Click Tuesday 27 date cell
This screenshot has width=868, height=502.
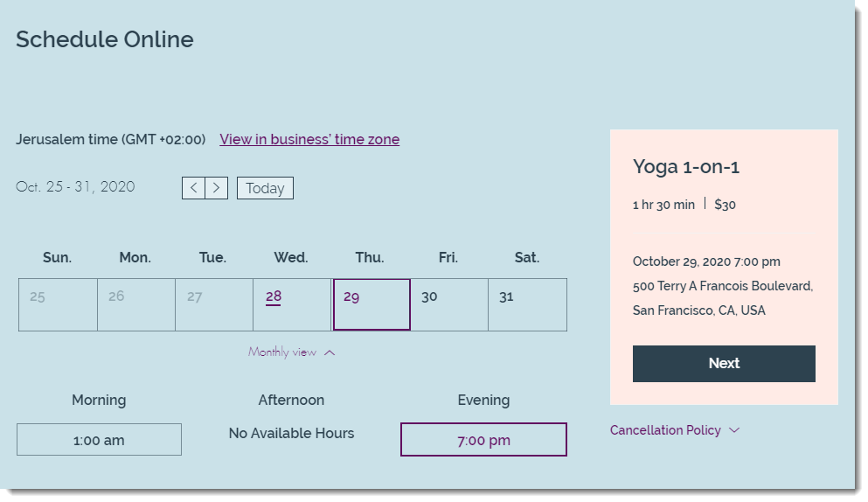214,304
